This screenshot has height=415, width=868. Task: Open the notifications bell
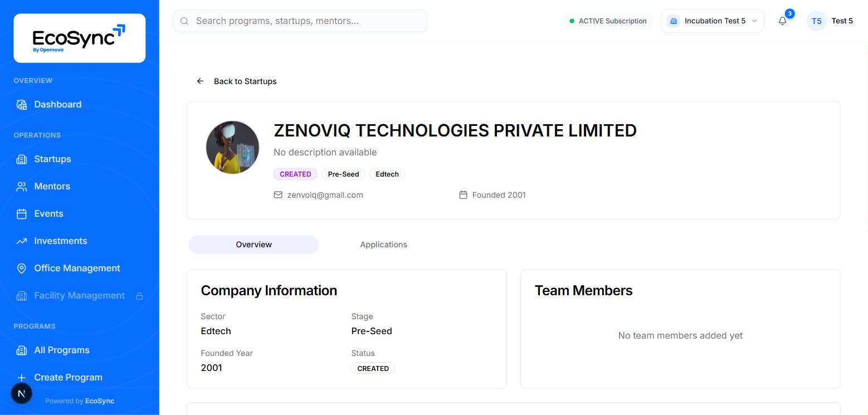click(783, 21)
